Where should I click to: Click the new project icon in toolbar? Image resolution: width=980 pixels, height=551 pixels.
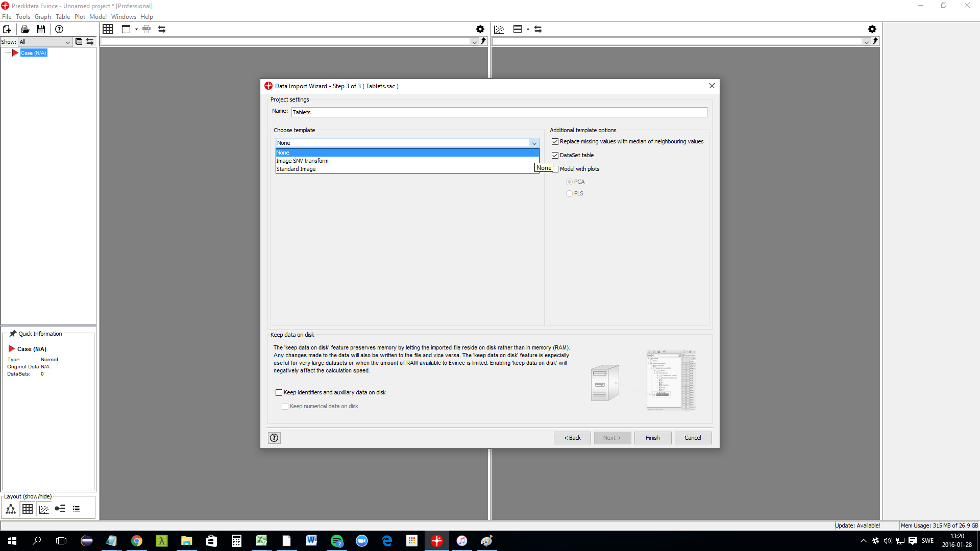coord(7,29)
